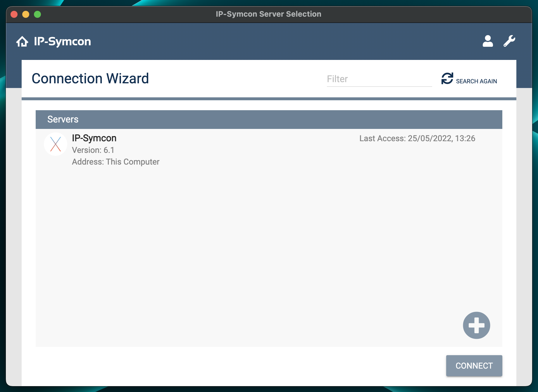This screenshot has width=538, height=392.
Task: Click the green zoom button in the title bar
Action: click(37, 14)
